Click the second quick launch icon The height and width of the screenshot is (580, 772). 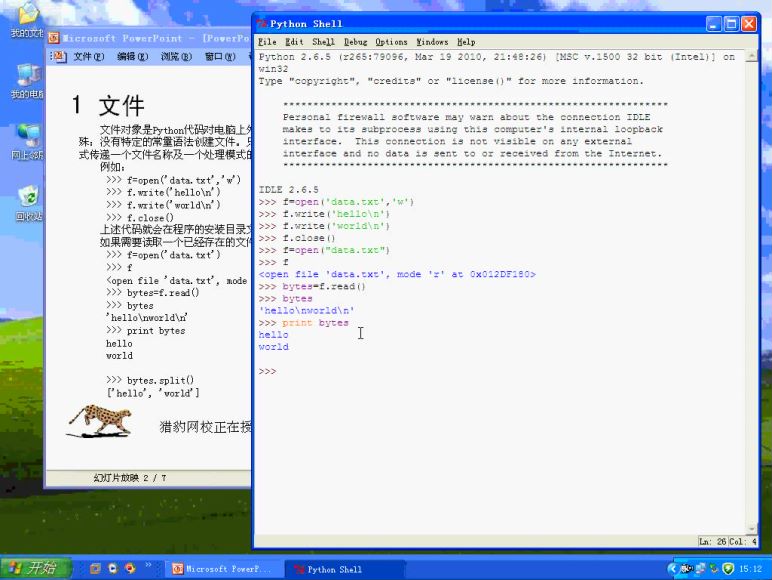[x=113, y=569]
